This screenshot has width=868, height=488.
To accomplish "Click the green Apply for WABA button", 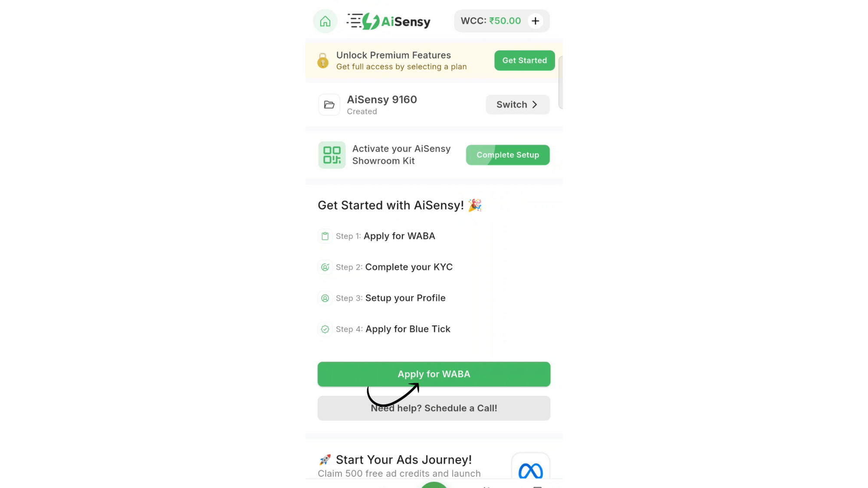I will coord(434,374).
